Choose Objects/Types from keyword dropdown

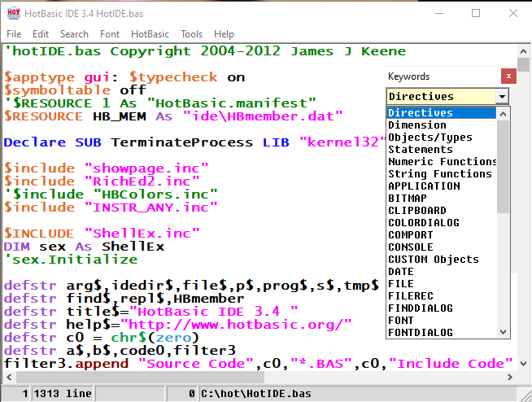pyautogui.click(x=430, y=138)
